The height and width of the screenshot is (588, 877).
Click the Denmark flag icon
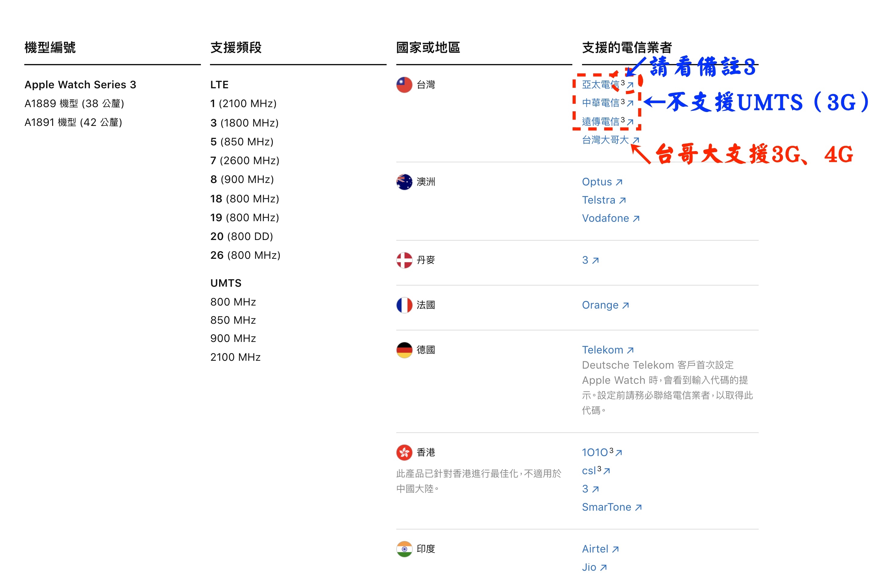pyautogui.click(x=405, y=260)
